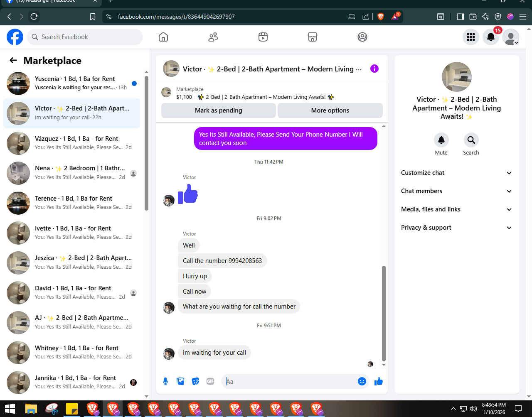Open Jeszica 2-Bed 2-Bath conversation

(71, 262)
